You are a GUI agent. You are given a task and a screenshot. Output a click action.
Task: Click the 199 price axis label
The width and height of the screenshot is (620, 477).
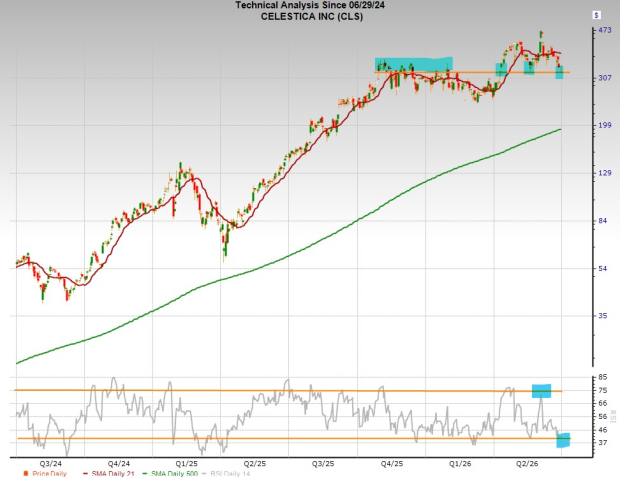point(605,125)
